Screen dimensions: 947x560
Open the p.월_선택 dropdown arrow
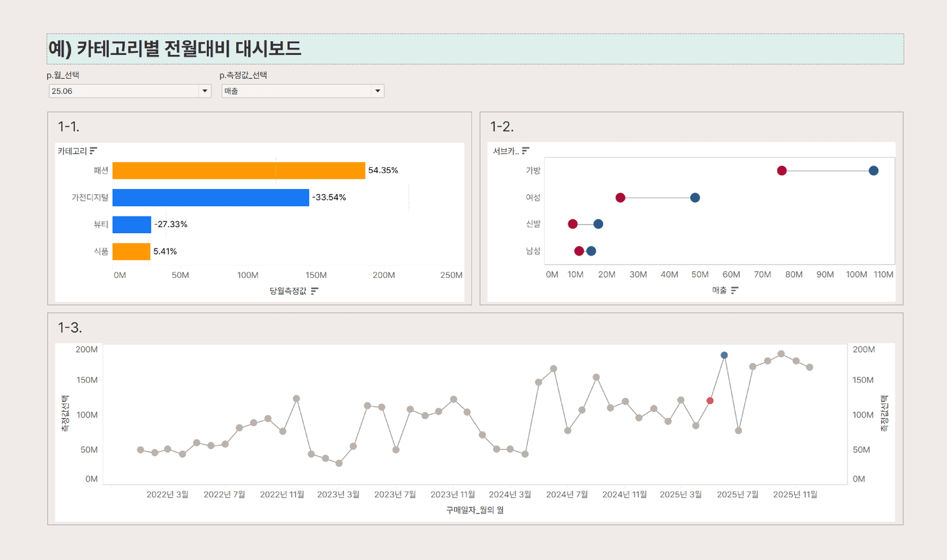[x=205, y=91]
